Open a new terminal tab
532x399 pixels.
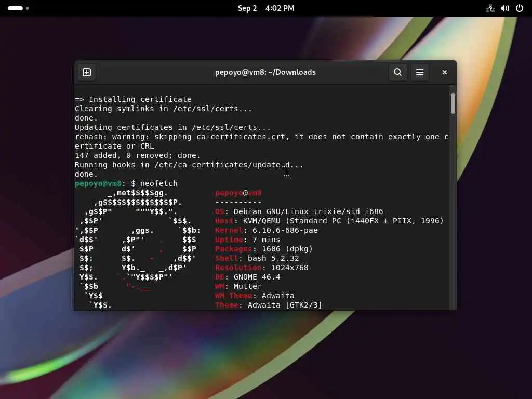pyautogui.click(x=87, y=72)
